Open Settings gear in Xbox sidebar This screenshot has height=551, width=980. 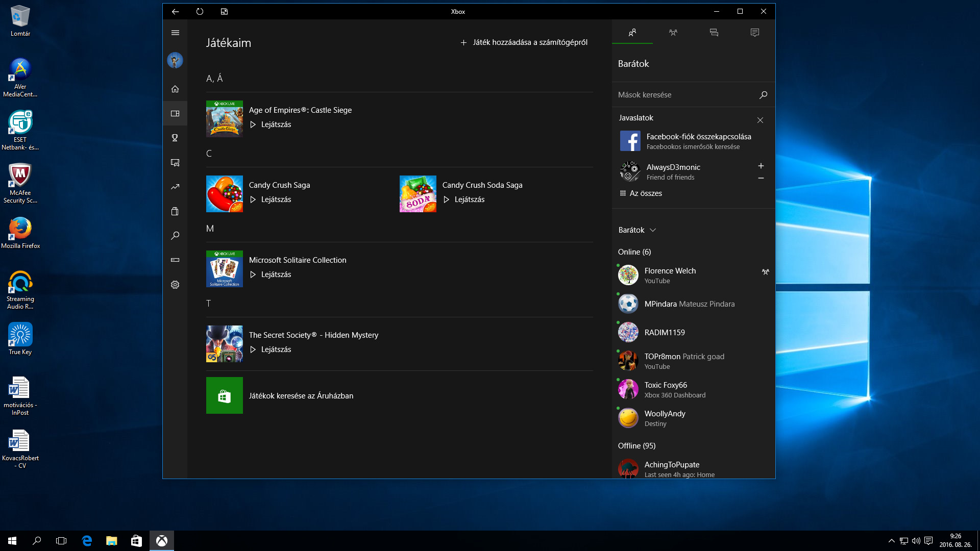click(x=175, y=285)
